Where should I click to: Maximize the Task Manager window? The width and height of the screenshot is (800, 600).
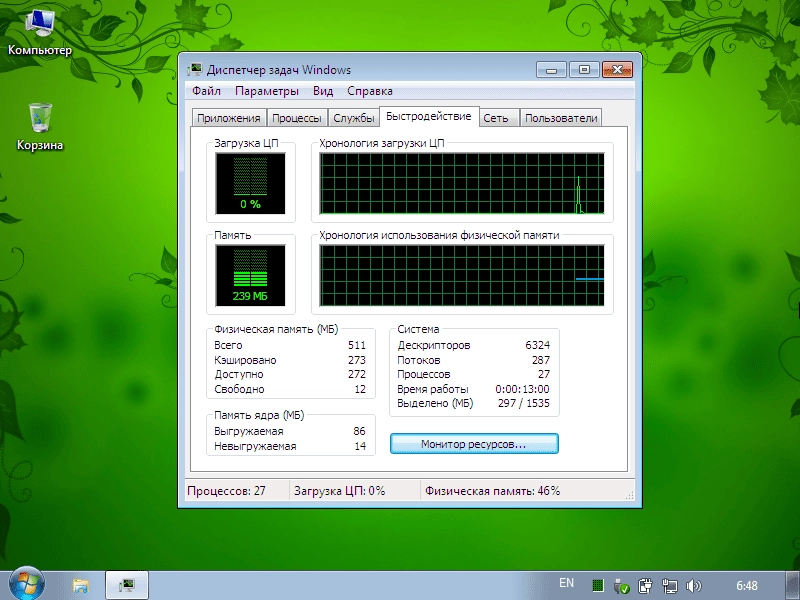(x=584, y=69)
